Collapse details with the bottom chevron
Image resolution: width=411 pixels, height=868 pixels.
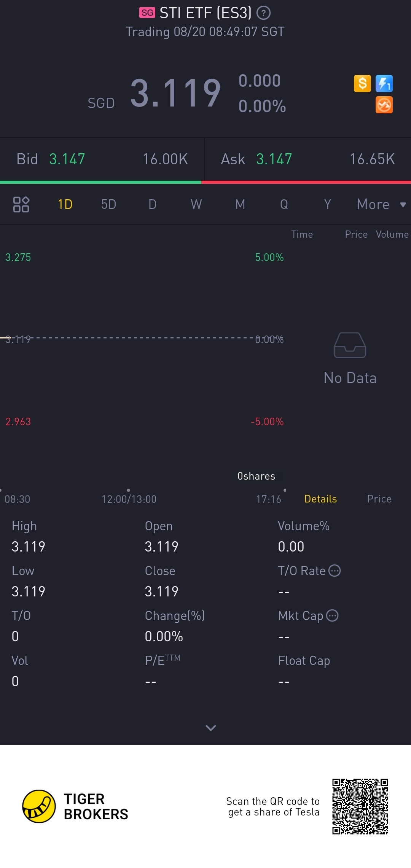211,728
